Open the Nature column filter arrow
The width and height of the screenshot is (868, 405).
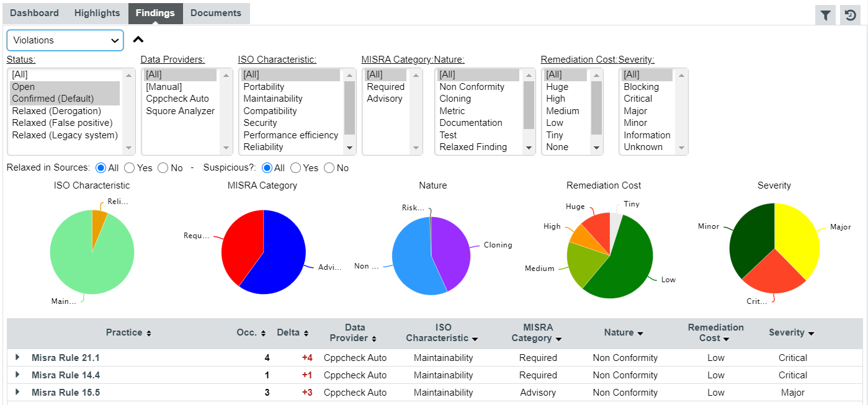[x=640, y=333]
